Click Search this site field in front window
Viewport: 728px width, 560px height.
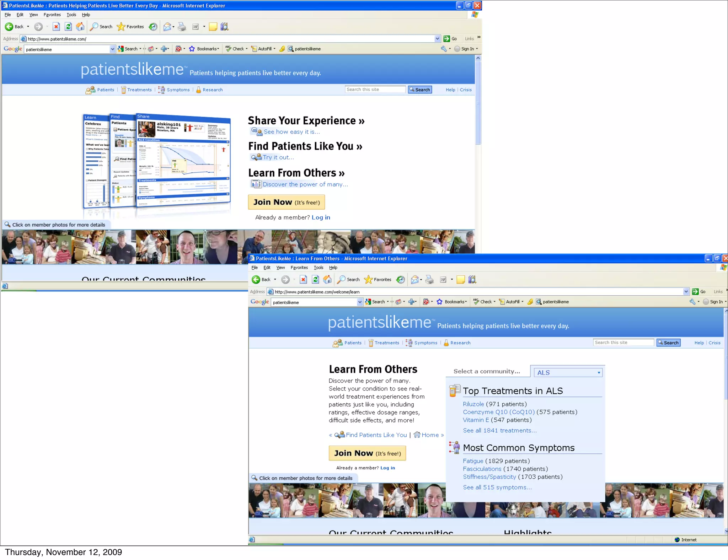click(x=623, y=343)
